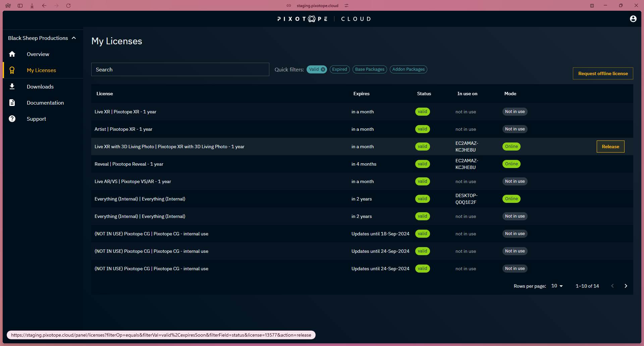This screenshot has height=346, width=644.
Task: Activate the Base Packages filter chip
Action: [369, 69]
